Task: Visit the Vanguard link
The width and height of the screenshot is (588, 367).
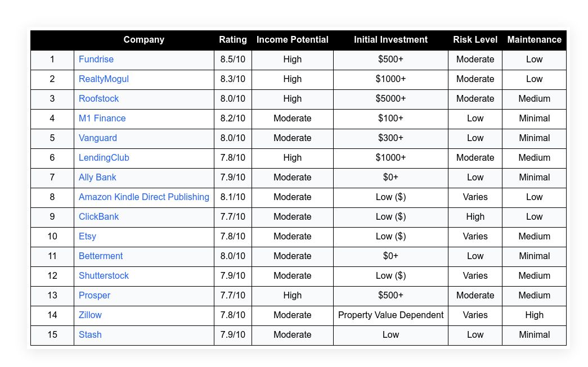Action: click(98, 138)
